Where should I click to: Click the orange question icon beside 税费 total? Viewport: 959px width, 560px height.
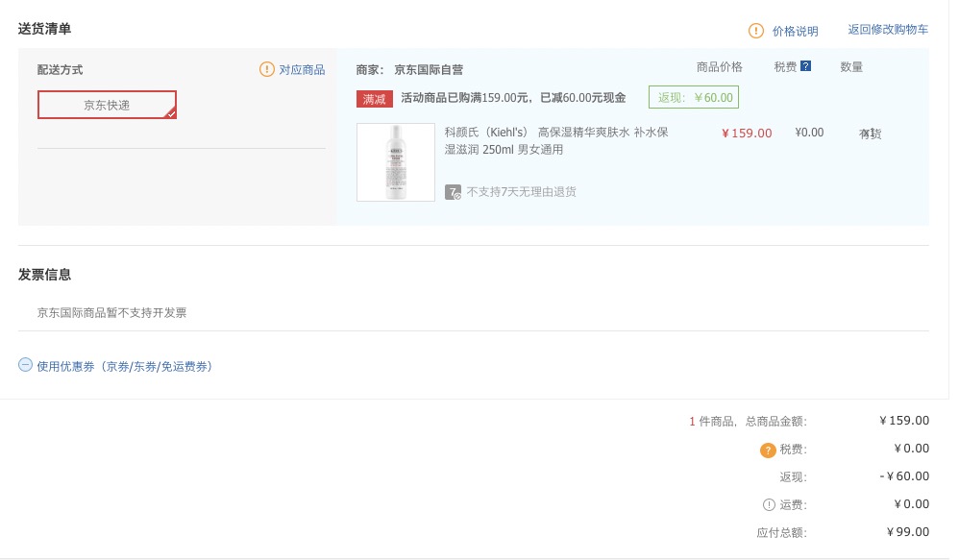tap(768, 450)
